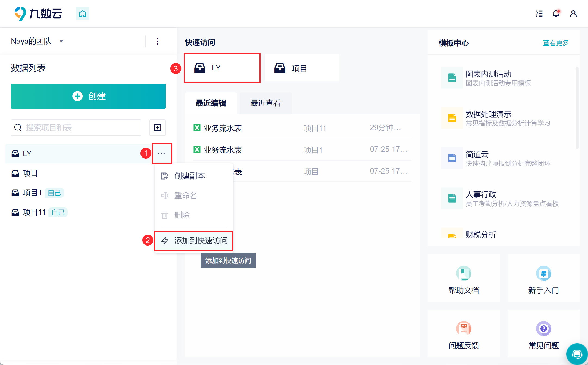588x365 pixels.
Task: Open the notification bell
Action: coord(556,14)
